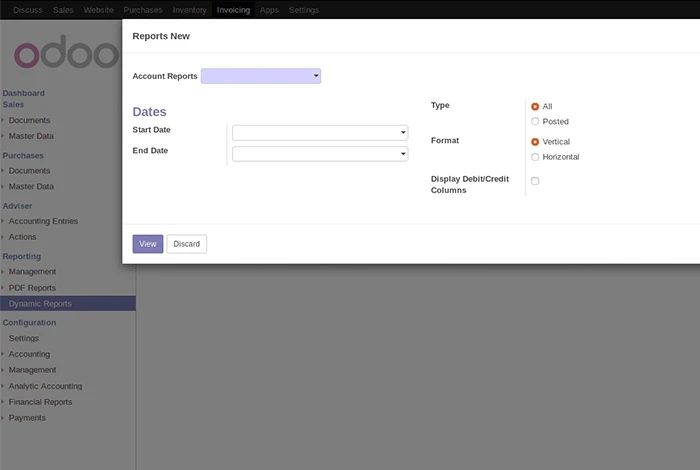Click the Adviser section heading
Viewport: 700px width, 470px height.
click(x=17, y=206)
